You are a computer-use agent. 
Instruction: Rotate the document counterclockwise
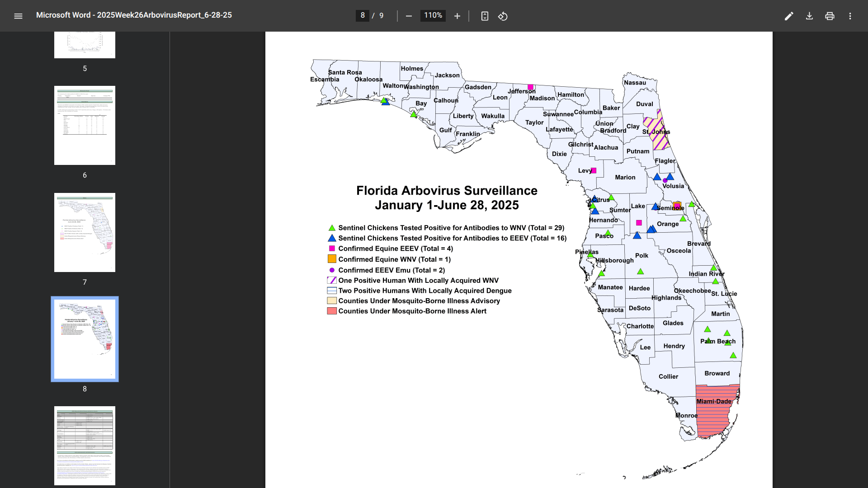pos(503,16)
